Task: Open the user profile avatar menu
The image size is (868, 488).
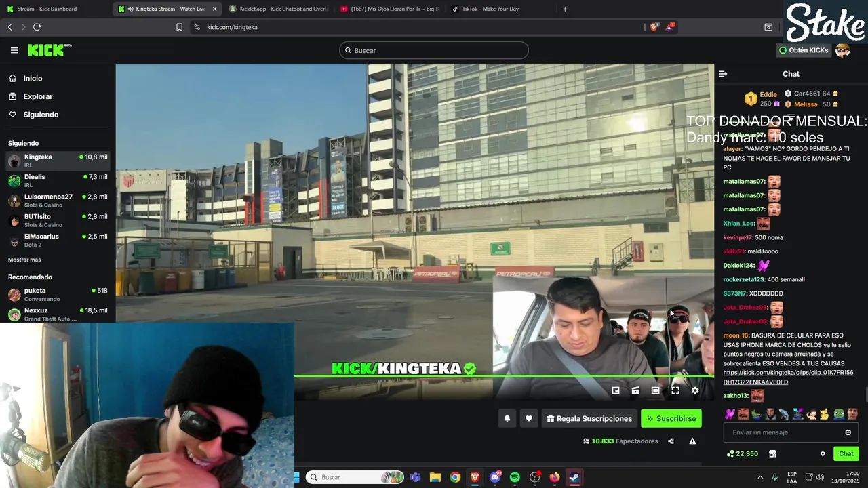Action: tap(843, 50)
